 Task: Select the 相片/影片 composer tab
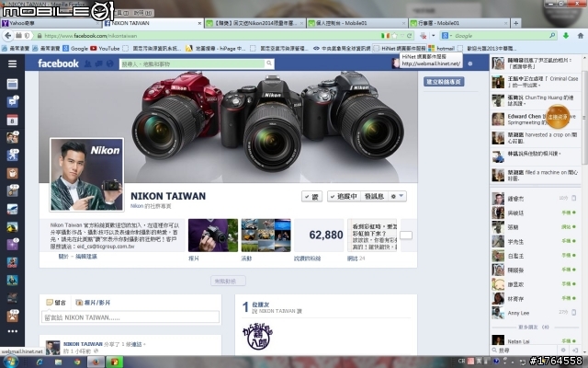pos(93,303)
